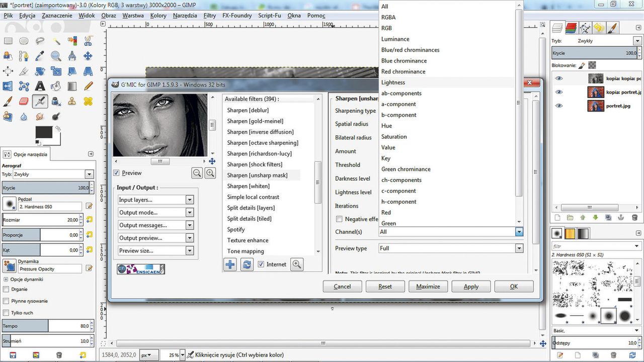Enable the Płynne rysowanie checkbox
This screenshot has height=362, width=644.
pyautogui.click(x=6, y=301)
